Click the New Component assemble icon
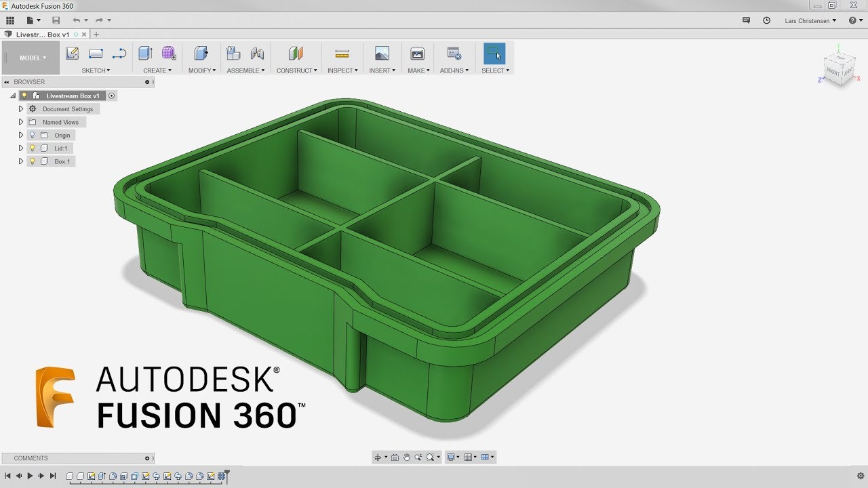Image resolution: width=868 pixels, height=488 pixels. tap(233, 53)
